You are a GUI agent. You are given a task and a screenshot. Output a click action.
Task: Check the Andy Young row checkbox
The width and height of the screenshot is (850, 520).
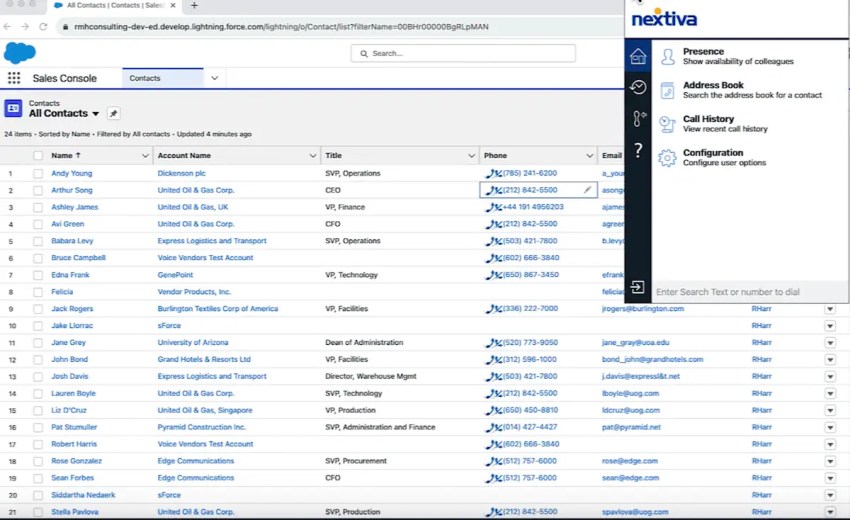coord(38,174)
